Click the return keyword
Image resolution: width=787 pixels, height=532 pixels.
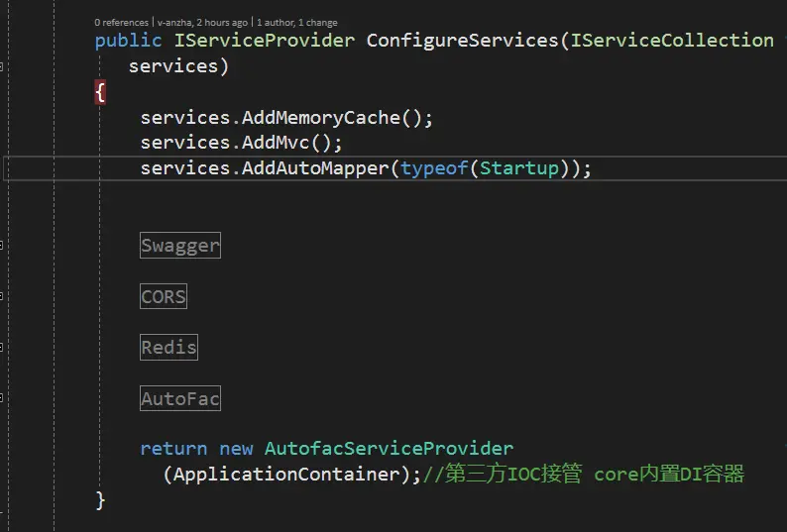point(173,448)
